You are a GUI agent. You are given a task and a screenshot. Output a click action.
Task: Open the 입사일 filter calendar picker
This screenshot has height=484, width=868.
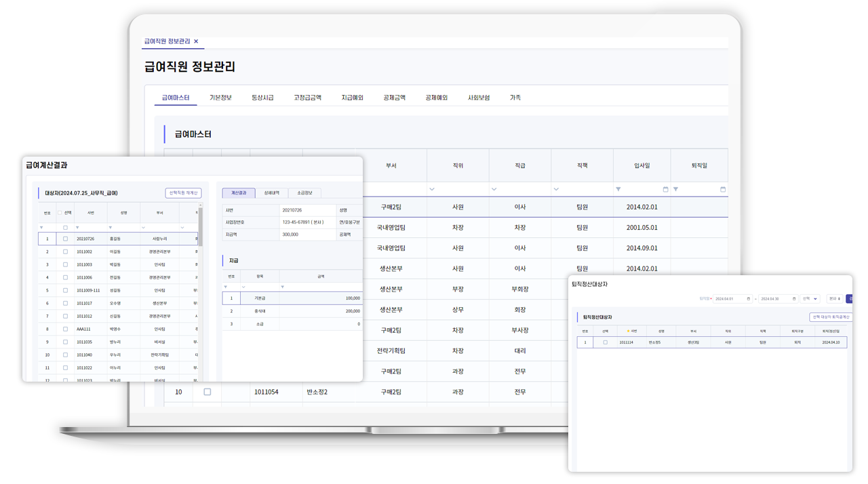(x=665, y=189)
